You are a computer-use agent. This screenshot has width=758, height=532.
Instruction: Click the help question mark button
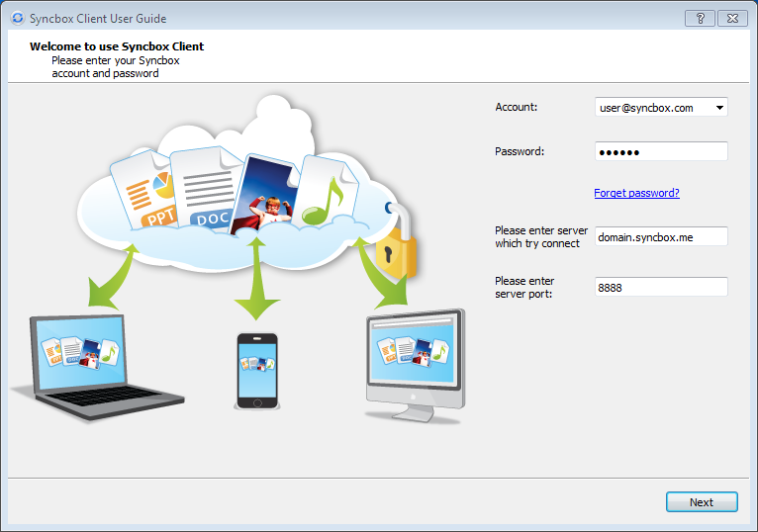pos(700,19)
